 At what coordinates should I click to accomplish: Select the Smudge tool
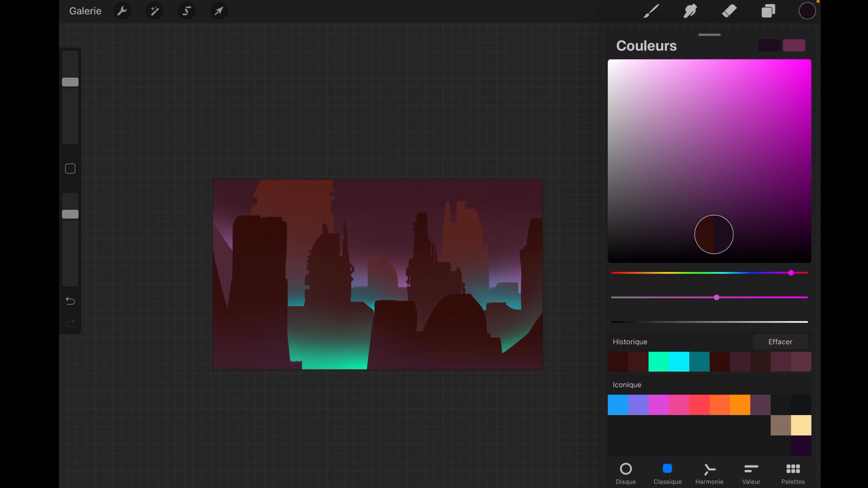coord(690,11)
